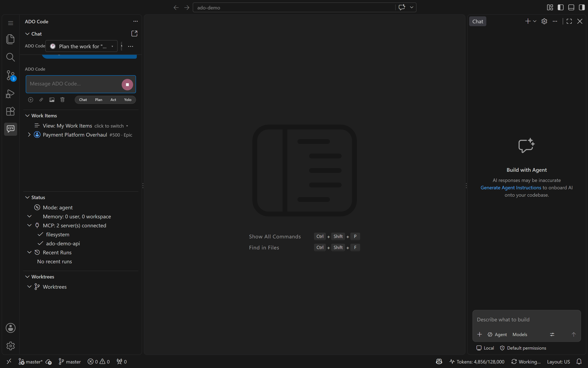The width and height of the screenshot is (588, 368).
Task: Toggle the bottom panel visibility
Action: tap(571, 7)
